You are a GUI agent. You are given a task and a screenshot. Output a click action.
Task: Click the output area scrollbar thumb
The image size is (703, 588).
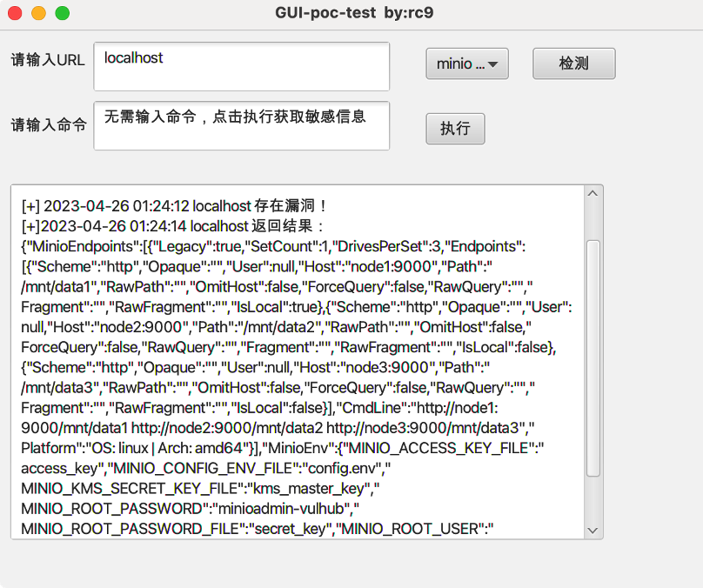[x=593, y=358]
